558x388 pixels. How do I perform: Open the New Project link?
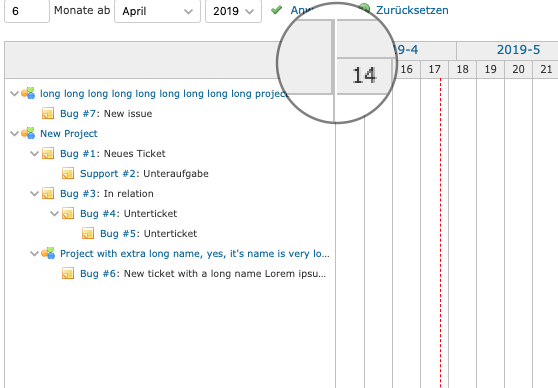69,133
